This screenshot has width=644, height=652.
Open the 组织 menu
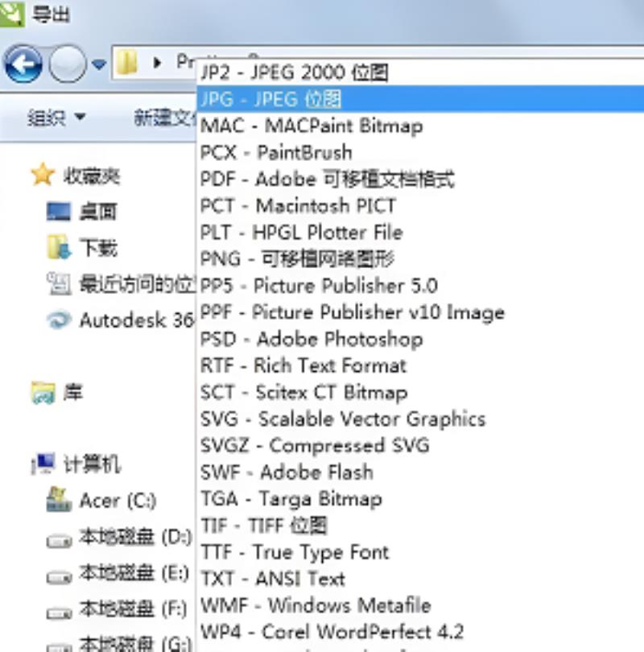[x=56, y=118]
